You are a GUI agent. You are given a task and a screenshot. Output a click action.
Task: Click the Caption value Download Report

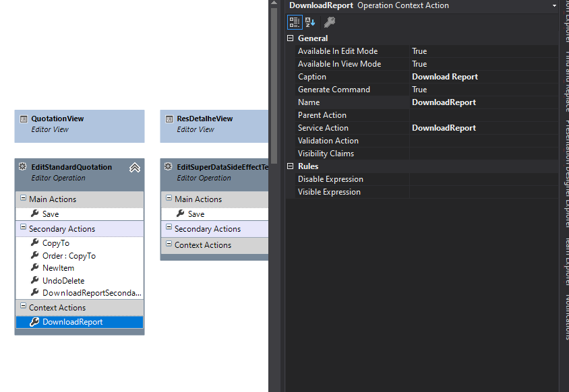[x=445, y=77]
